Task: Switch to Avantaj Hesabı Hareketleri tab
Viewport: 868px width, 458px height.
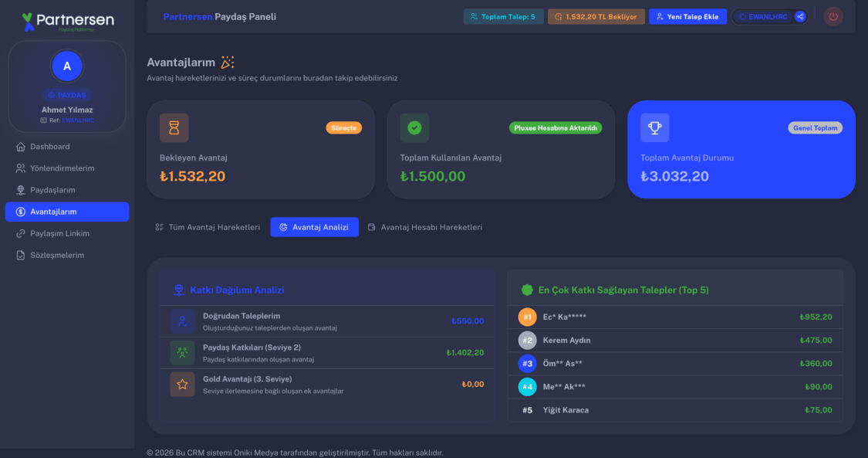Action: point(425,227)
